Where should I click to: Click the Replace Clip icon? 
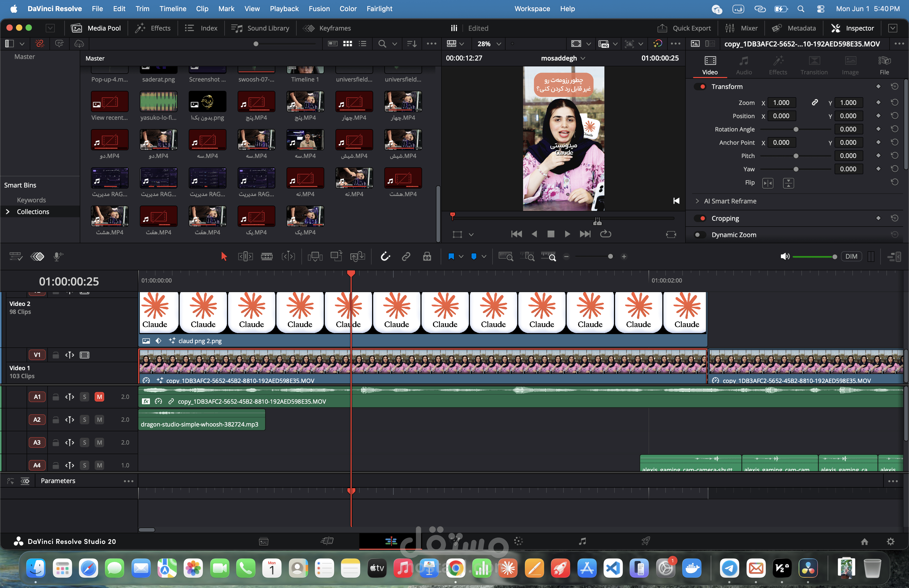click(x=357, y=256)
